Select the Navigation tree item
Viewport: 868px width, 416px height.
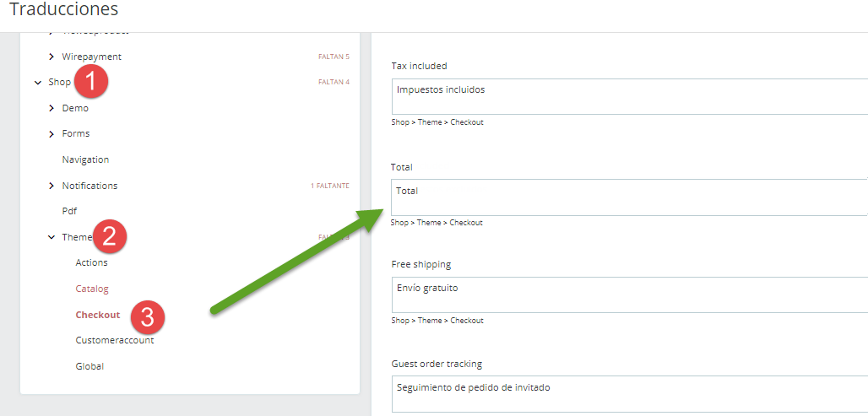pos(85,159)
